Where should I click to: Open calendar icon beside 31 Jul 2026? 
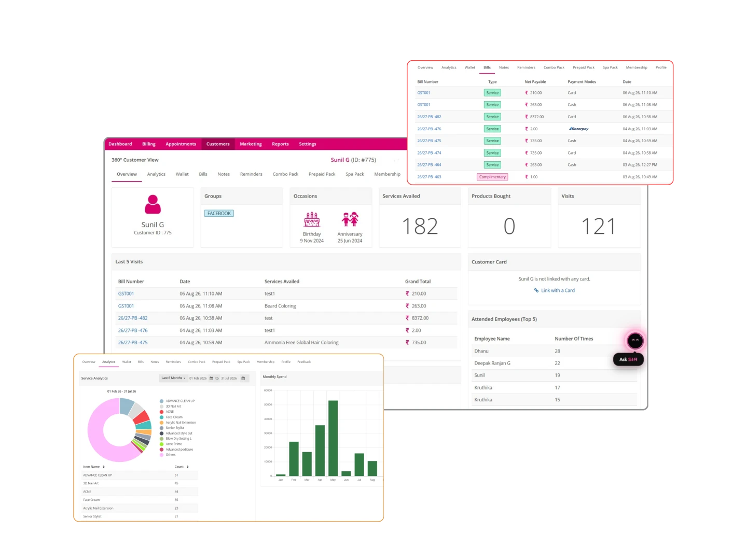(243, 378)
